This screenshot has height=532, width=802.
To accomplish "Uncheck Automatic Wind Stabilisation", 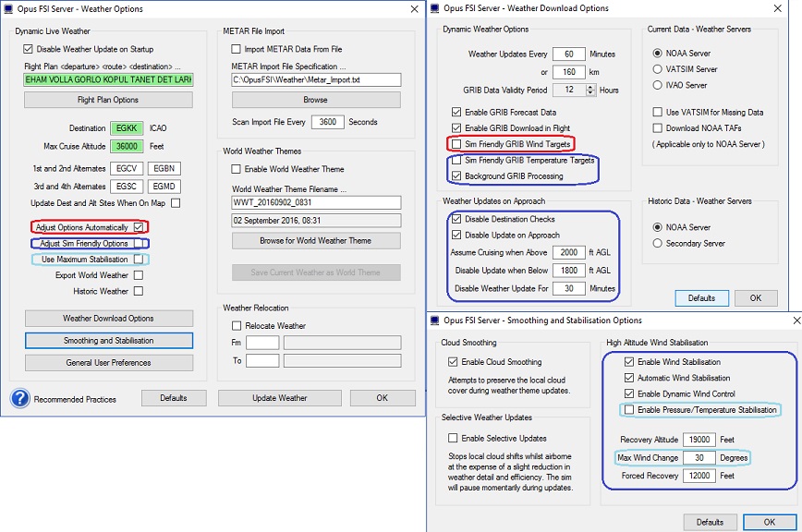I will point(629,378).
